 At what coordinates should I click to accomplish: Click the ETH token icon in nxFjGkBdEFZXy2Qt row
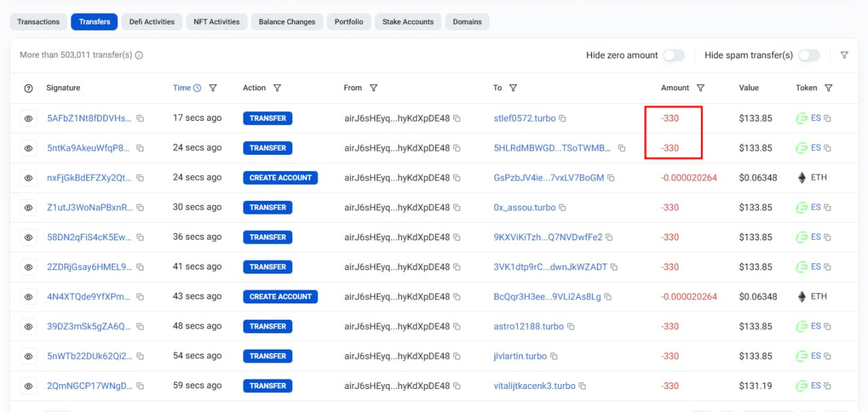point(802,178)
